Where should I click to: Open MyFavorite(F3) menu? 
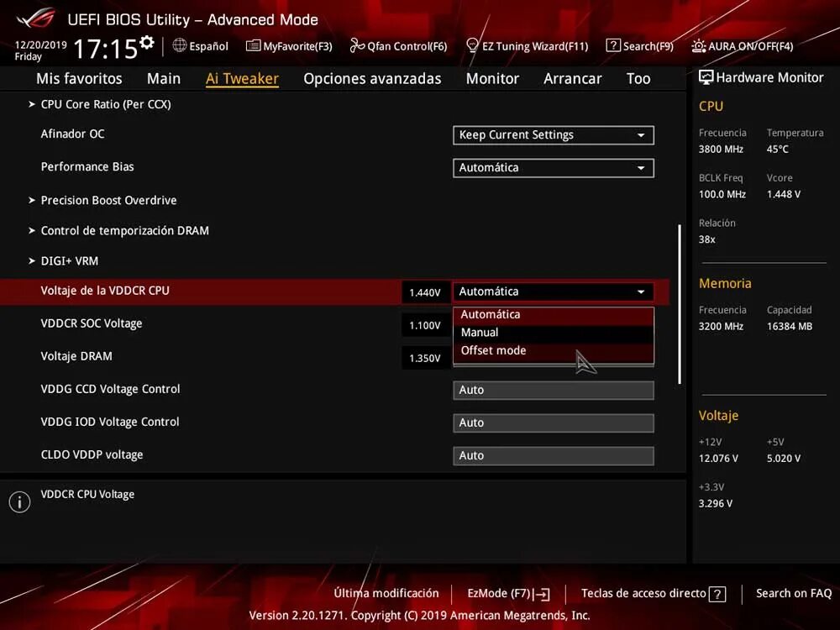point(289,46)
